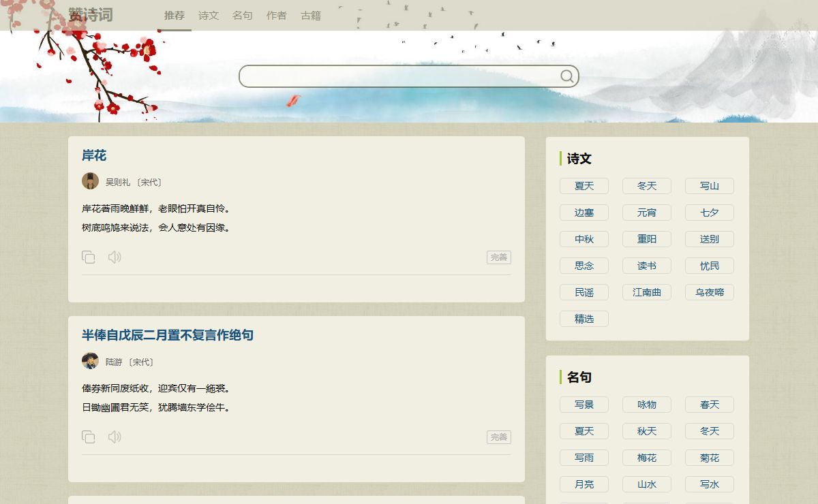Switch to the 诗文 tab
Screen dimensions: 818x504
click(209, 15)
